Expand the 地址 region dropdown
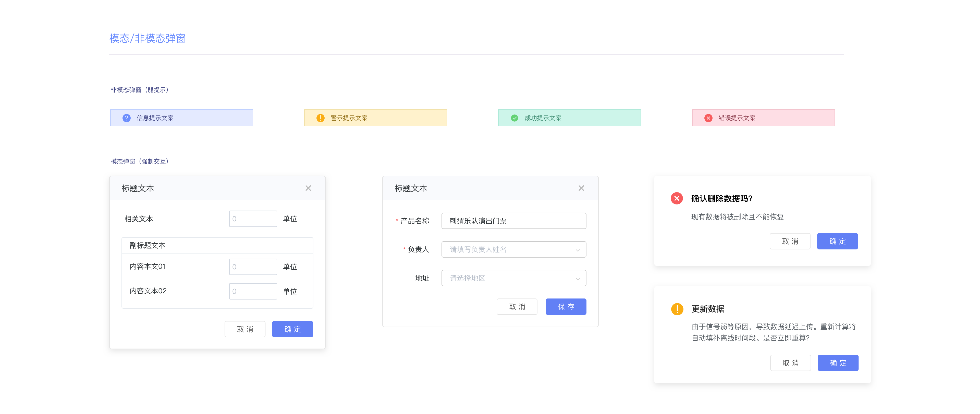 pyautogui.click(x=513, y=278)
